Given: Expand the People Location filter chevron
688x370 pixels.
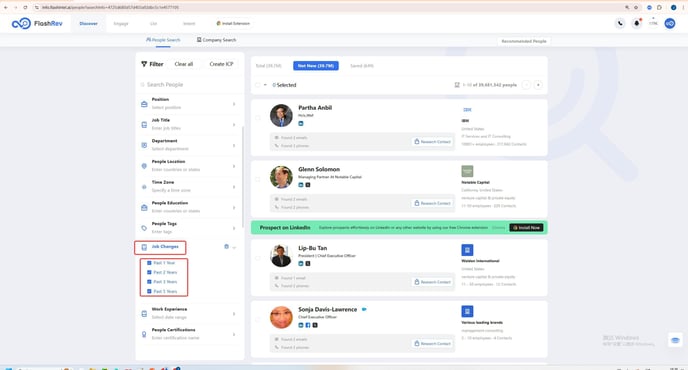Looking at the screenshot, I should (x=234, y=166).
